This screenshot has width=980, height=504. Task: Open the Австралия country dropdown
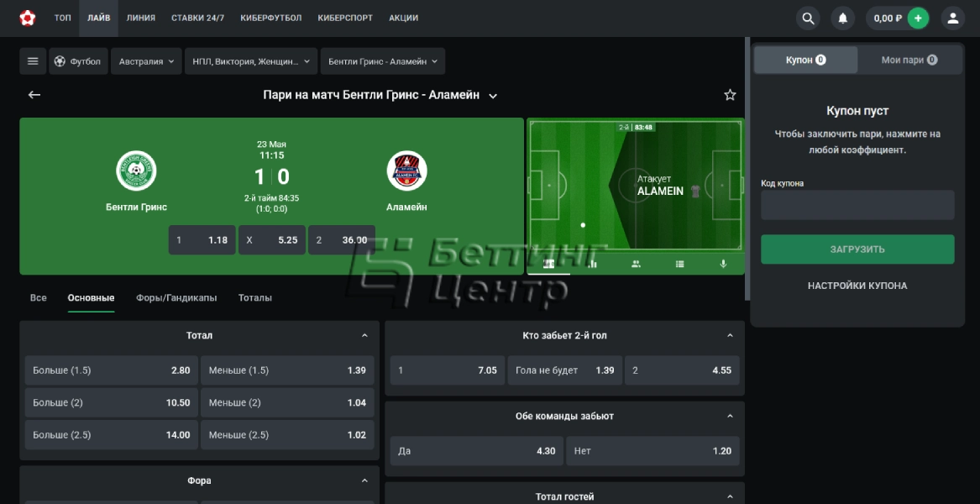point(146,61)
